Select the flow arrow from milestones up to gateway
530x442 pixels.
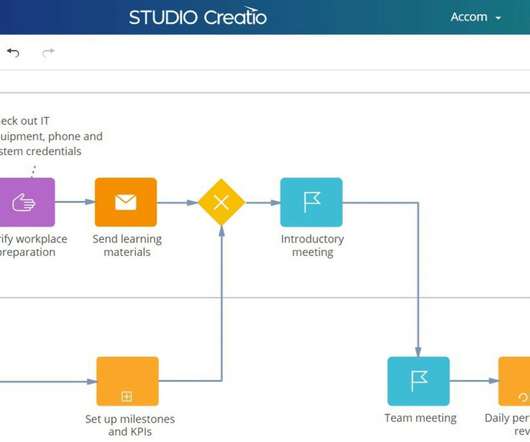tap(221, 303)
